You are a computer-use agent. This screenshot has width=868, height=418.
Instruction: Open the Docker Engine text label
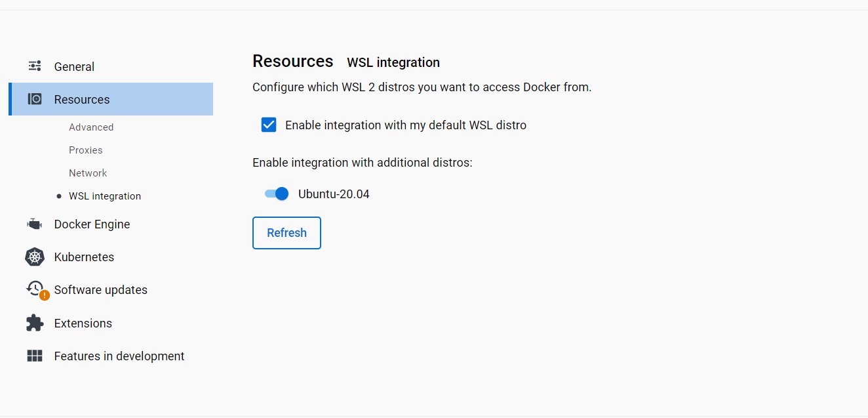[92, 224]
